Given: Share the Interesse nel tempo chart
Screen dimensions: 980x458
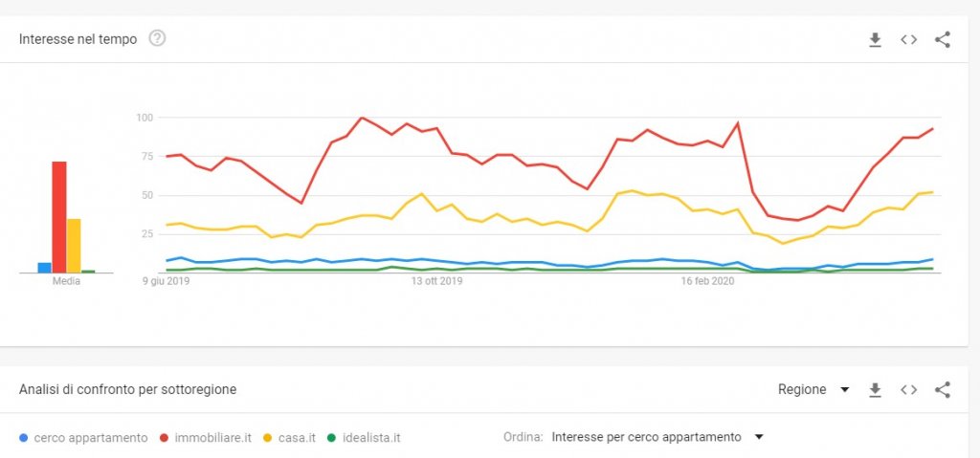Looking at the screenshot, I should click(x=943, y=39).
